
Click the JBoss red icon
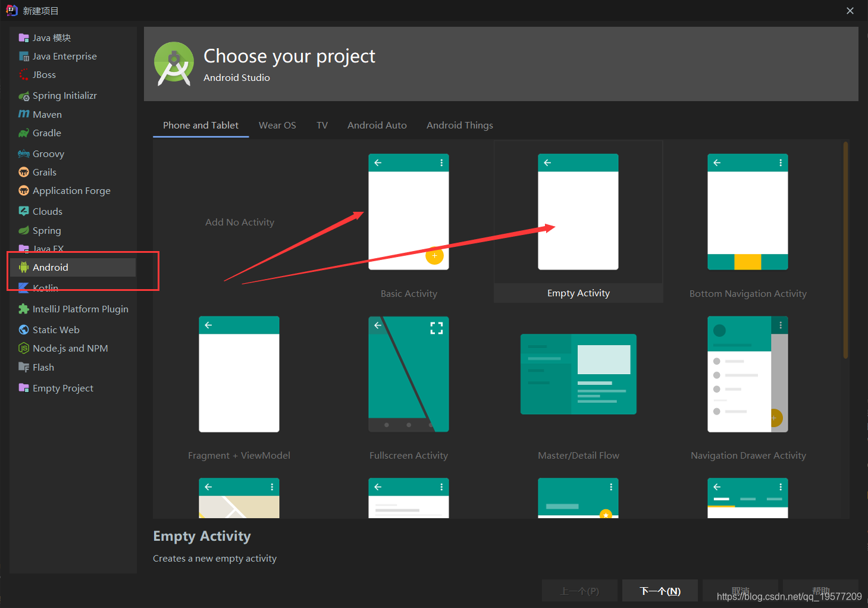(24, 75)
